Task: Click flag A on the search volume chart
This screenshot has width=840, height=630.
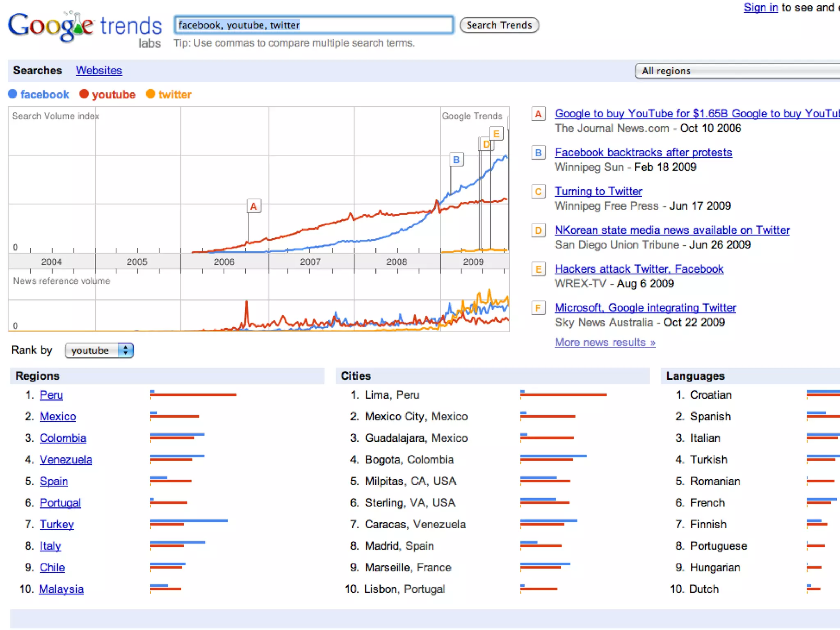Action: [253, 206]
